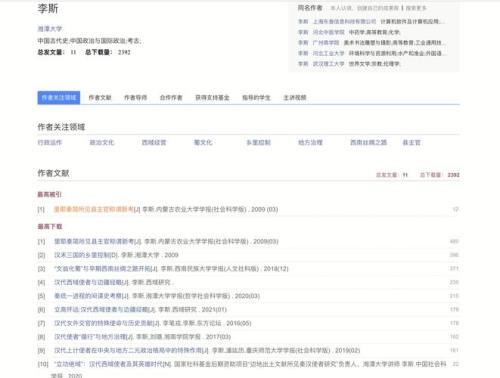Click the 搜索更多 link beside 同名作者
This screenshot has width=500, height=378.
(416, 8)
